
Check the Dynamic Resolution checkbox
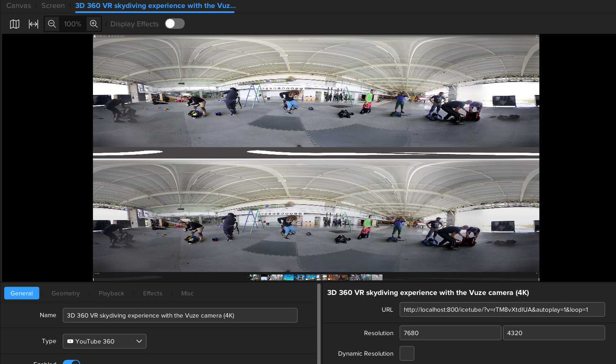click(x=407, y=353)
